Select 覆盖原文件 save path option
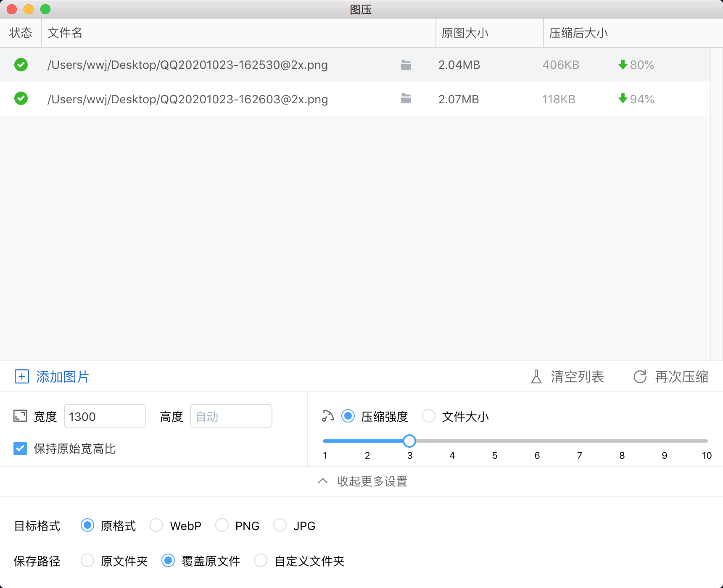This screenshot has height=588, width=723. tap(168, 561)
